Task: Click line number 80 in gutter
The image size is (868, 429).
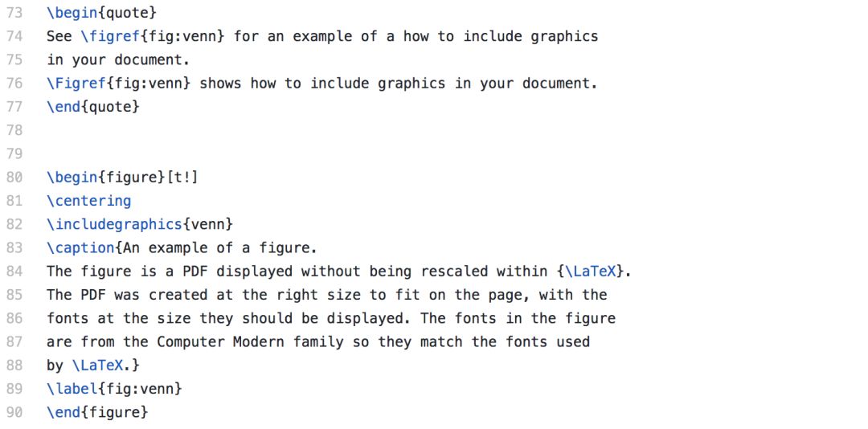Action: pyautogui.click(x=15, y=178)
